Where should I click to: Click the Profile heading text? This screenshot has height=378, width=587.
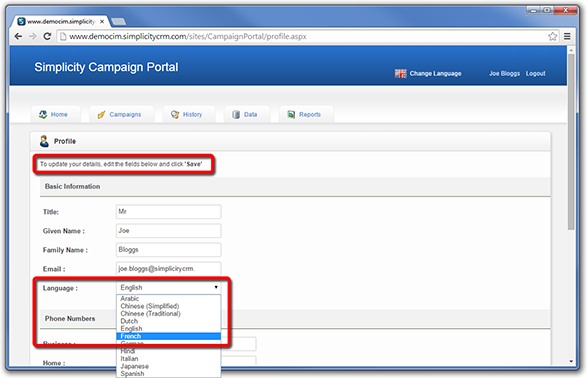[65, 141]
